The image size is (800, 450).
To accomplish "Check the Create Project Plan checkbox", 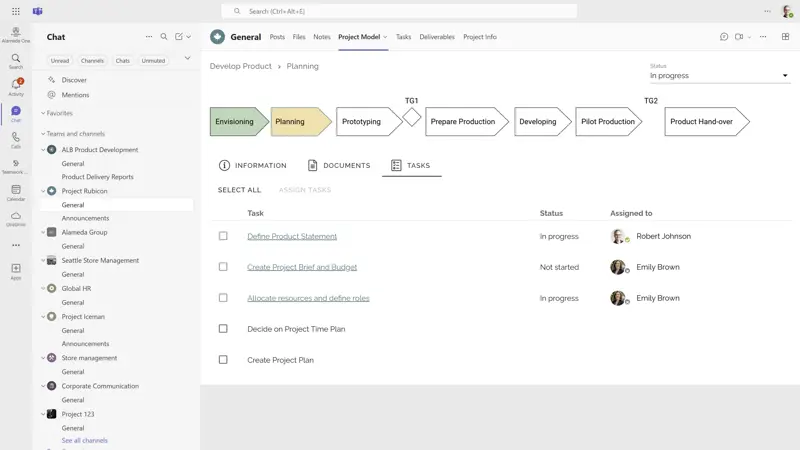I will point(223,360).
